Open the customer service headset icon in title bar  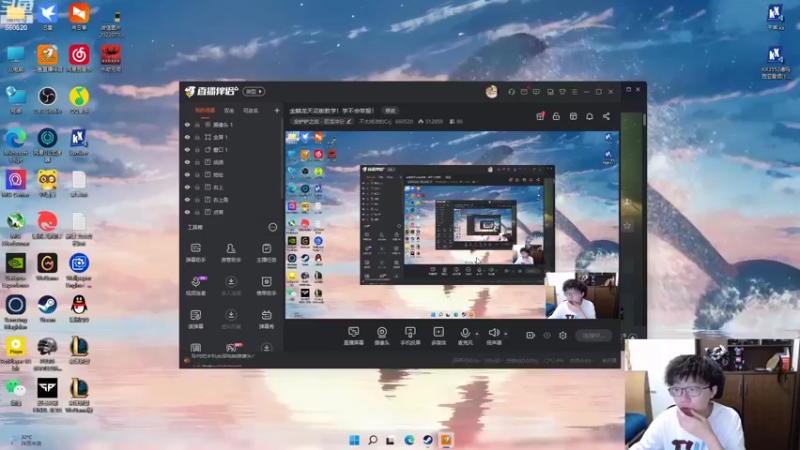coord(511,92)
